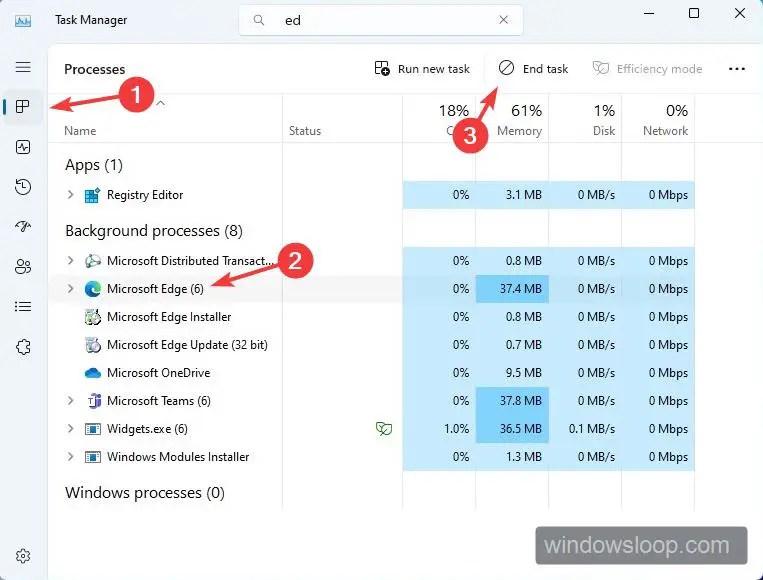This screenshot has width=763, height=580.
Task: Open the Performance page in sidebar
Action: point(23,147)
